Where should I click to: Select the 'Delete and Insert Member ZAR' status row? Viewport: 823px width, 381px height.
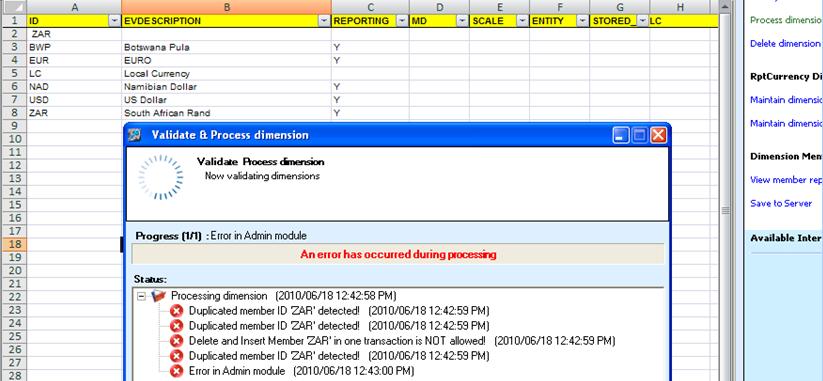pos(402,341)
